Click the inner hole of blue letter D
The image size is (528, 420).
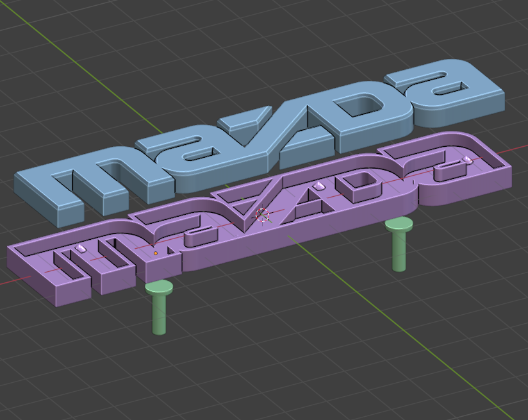pos(360,106)
